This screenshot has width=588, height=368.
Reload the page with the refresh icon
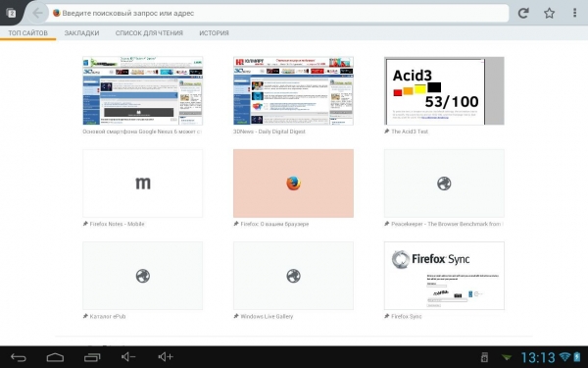click(x=523, y=13)
